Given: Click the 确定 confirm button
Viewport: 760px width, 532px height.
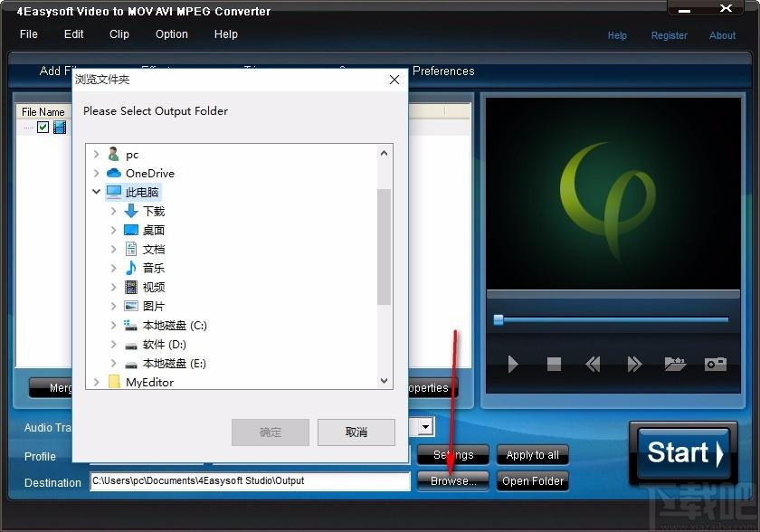Looking at the screenshot, I should (270, 432).
